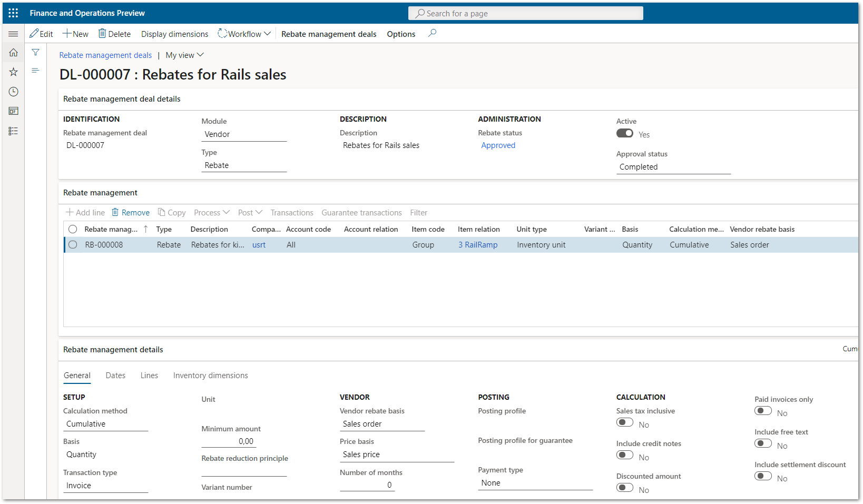Screen dimensions: 863x504
Task: Click Search for a page box
Action: point(525,13)
